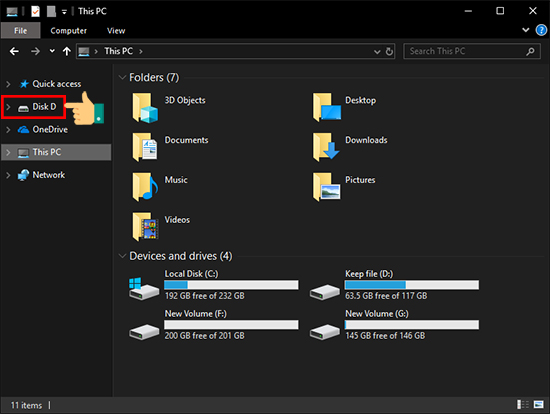The width and height of the screenshot is (550, 414).
Task: Click 'Devices and drives (4)' header text
Action: tap(181, 256)
